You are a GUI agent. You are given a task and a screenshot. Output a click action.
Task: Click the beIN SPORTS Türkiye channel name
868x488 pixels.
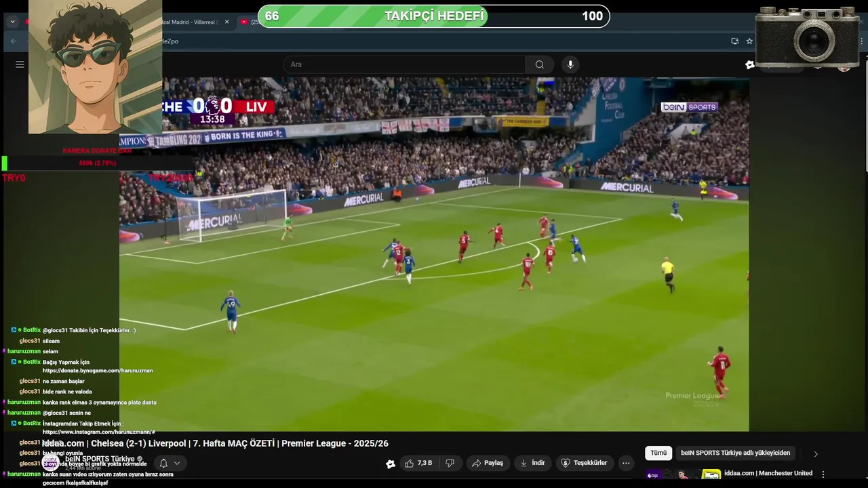(x=100, y=459)
